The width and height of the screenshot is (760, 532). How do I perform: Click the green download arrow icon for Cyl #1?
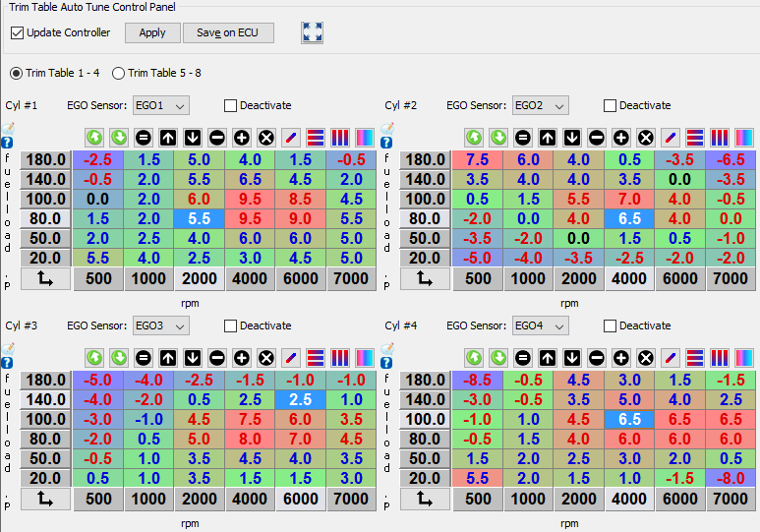[119, 138]
